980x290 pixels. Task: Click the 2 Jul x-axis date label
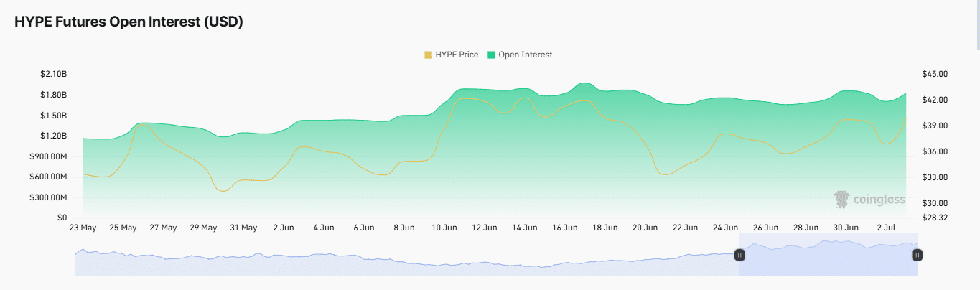pyautogui.click(x=887, y=228)
